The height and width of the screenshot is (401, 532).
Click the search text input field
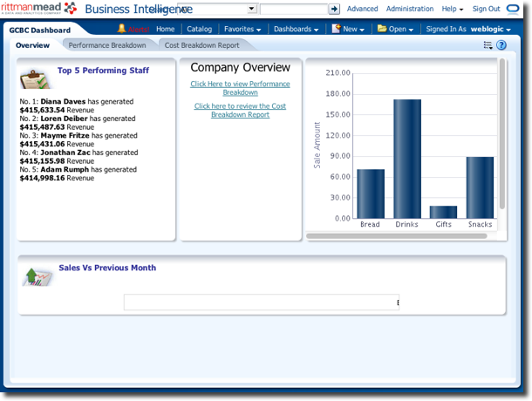tap(293, 9)
